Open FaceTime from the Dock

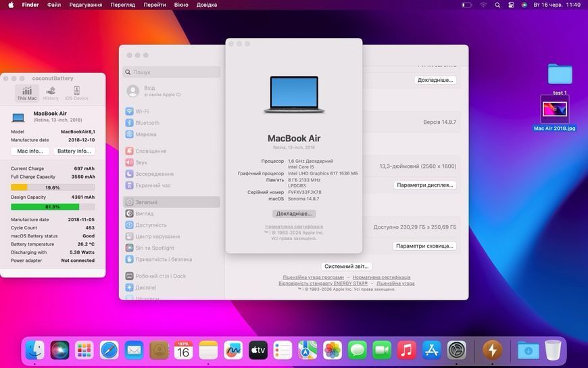point(382,350)
